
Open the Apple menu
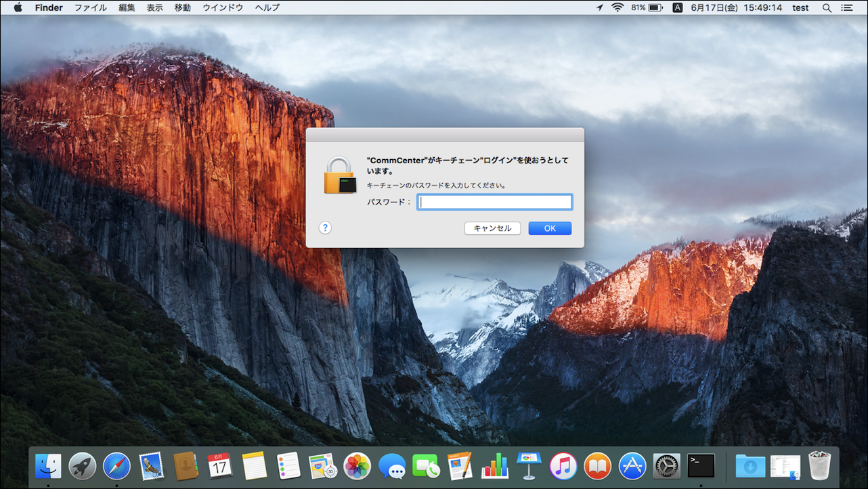coord(18,7)
